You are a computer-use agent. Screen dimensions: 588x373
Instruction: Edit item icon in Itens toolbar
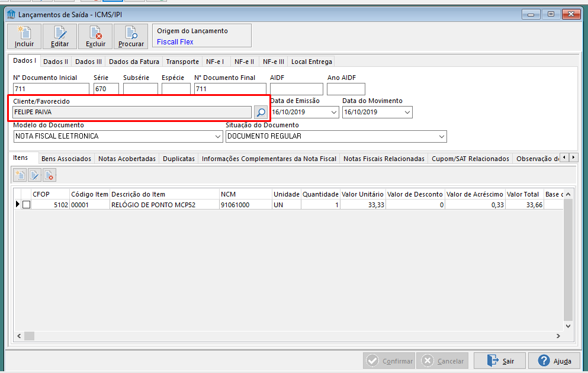34,175
